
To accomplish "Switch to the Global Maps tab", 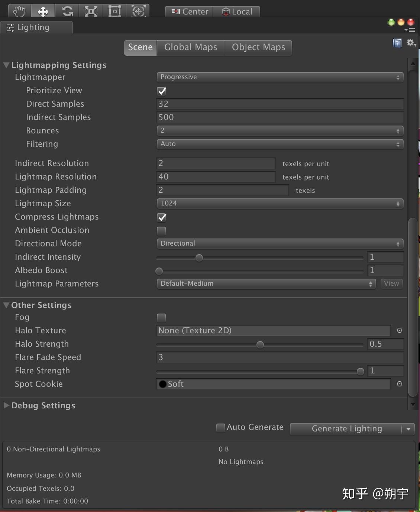I will click(190, 47).
